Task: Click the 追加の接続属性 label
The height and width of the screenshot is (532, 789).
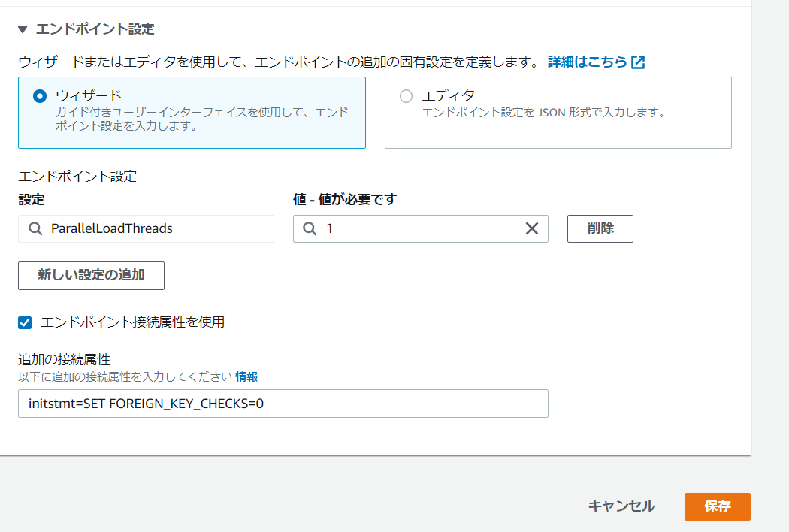Action: point(64,359)
